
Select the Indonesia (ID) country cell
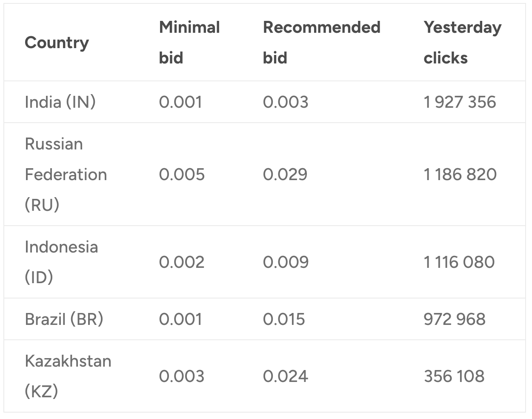pos(61,262)
